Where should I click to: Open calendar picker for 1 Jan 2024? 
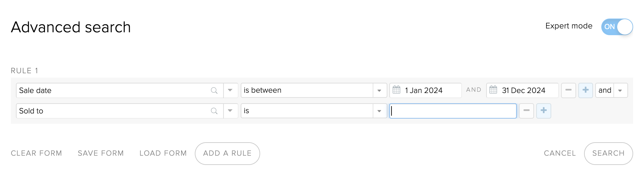coord(396,90)
